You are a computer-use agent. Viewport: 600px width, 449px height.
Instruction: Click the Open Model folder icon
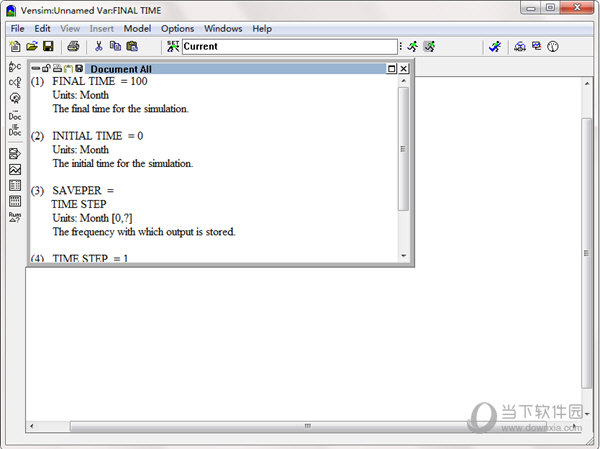point(31,47)
